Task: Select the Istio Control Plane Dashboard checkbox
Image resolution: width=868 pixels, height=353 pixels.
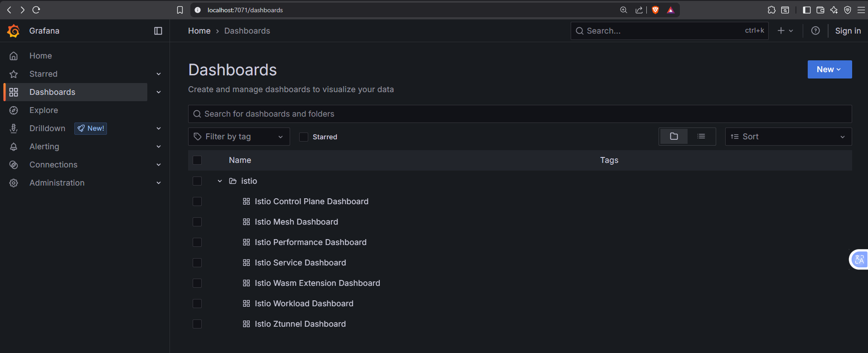Action: click(197, 201)
